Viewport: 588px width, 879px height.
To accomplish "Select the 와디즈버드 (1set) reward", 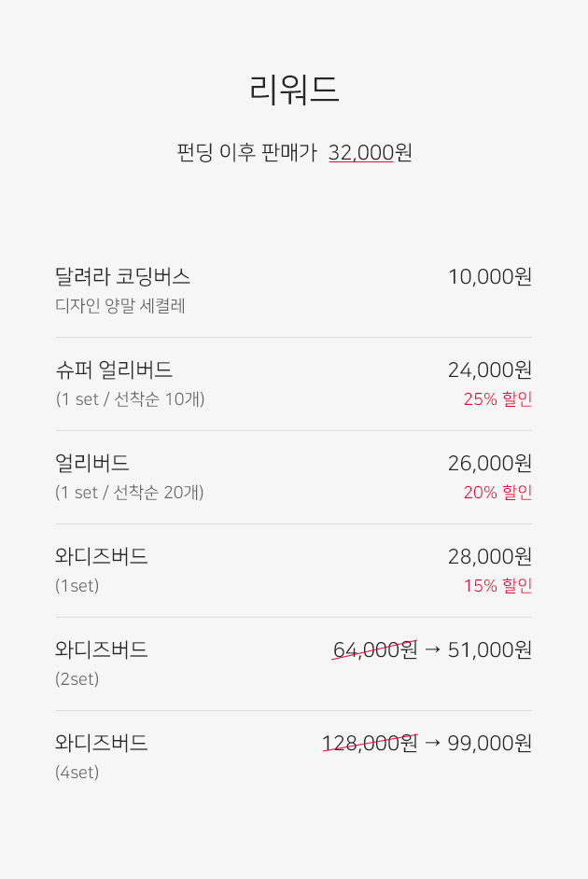I will pos(101,556).
